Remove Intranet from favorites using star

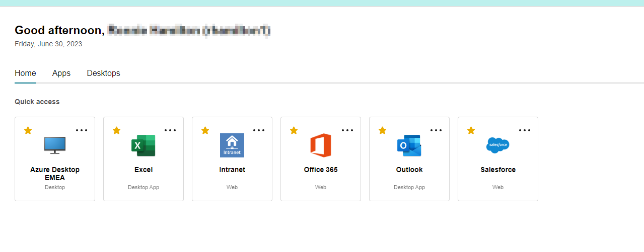tap(205, 130)
